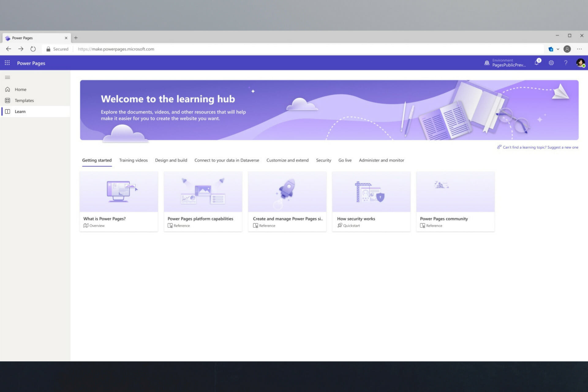Expand the extension dropdown chevron in toolbar
This screenshot has width=588, height=392.
[558, 49]
